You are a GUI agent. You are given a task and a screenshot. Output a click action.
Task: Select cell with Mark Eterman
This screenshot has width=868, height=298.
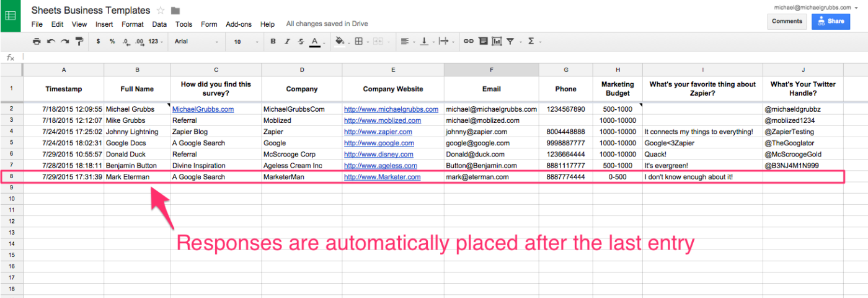137,177
